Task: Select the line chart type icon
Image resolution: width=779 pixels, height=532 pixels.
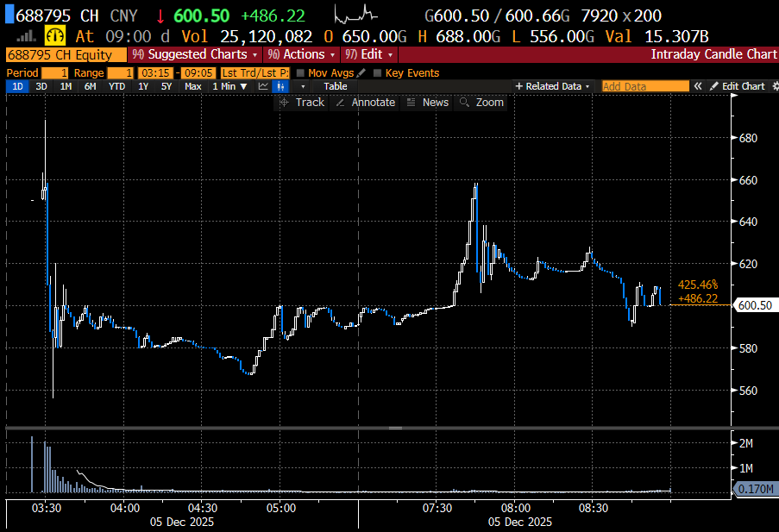Action: (x=262, y=86)
